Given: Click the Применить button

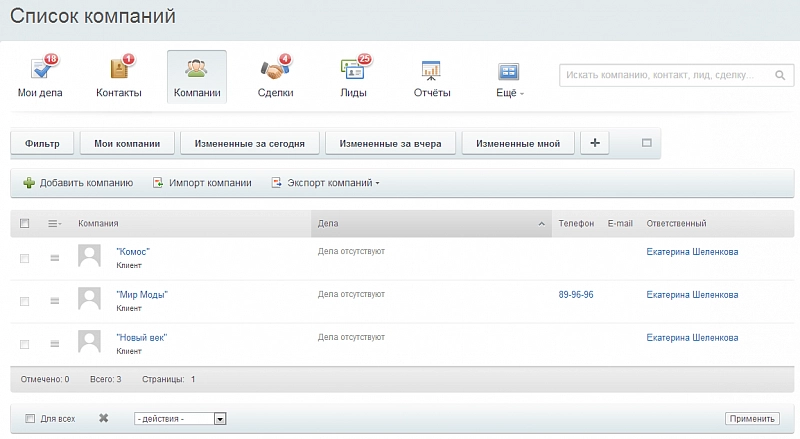Looking at the screenshot, I should (x=752, y=419).
